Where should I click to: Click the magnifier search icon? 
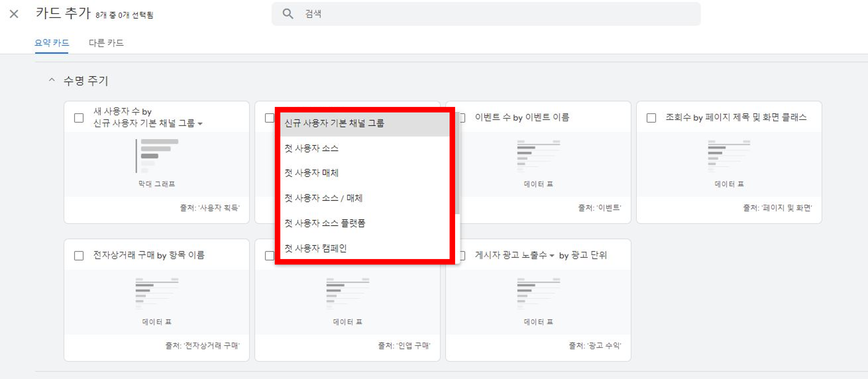point(288,14)
